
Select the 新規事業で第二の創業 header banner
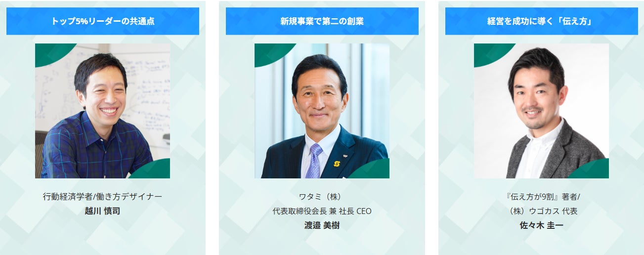click(x=322, y=21)
